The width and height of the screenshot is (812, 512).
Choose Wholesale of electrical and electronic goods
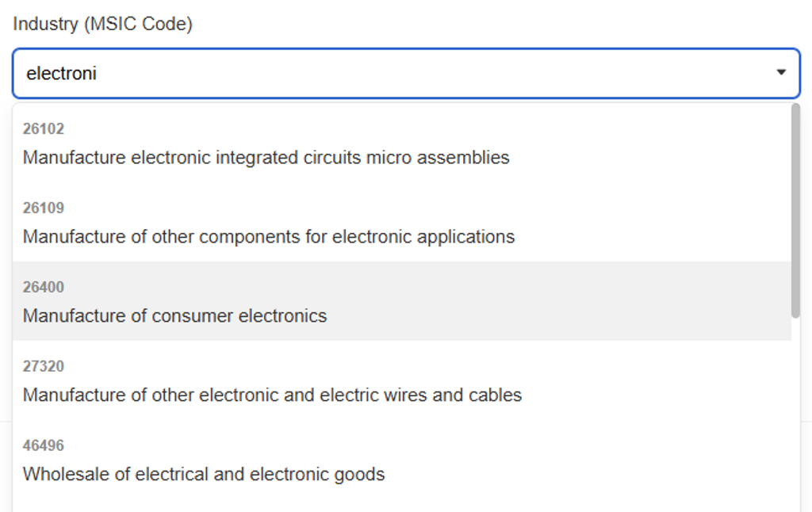pyautogui.click(x=204, y=475)
